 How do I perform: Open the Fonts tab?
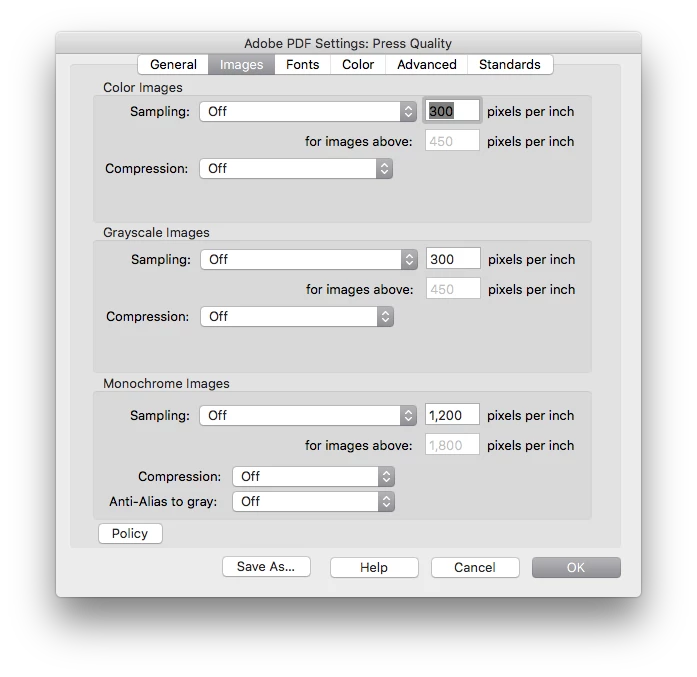[302, 65]
